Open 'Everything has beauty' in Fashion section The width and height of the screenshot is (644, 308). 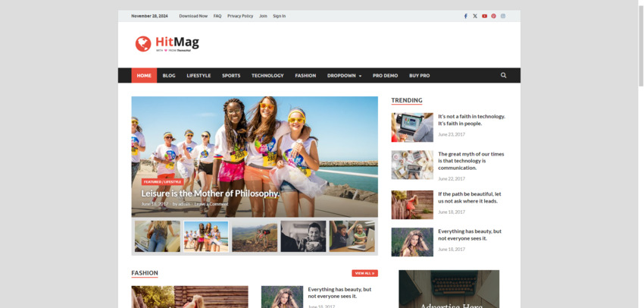pos(339,293)
